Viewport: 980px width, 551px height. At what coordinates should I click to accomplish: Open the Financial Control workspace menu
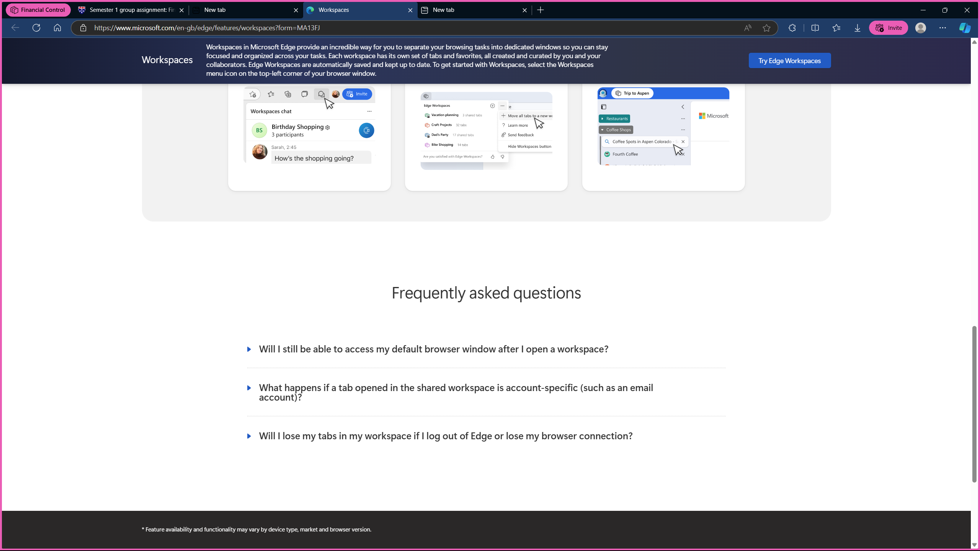[x=38, y=10]
